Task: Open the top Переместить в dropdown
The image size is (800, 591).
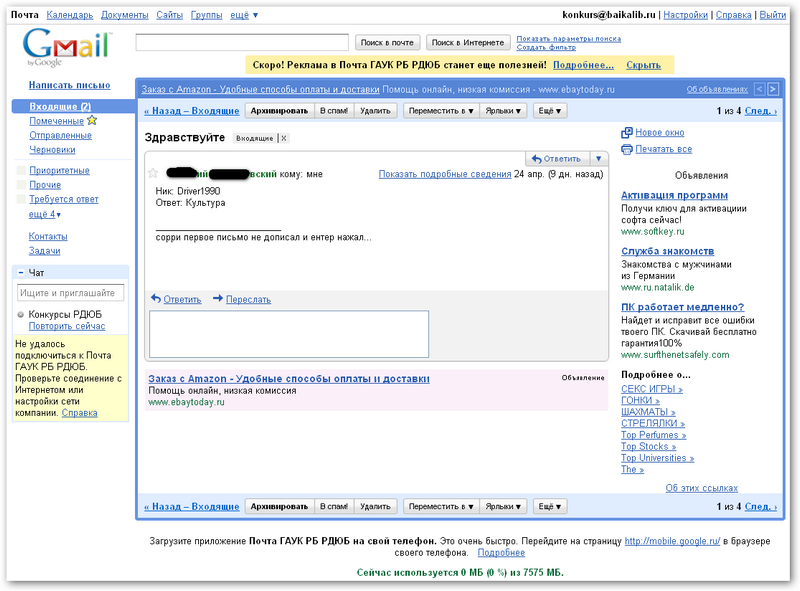Action: point(441,111)
